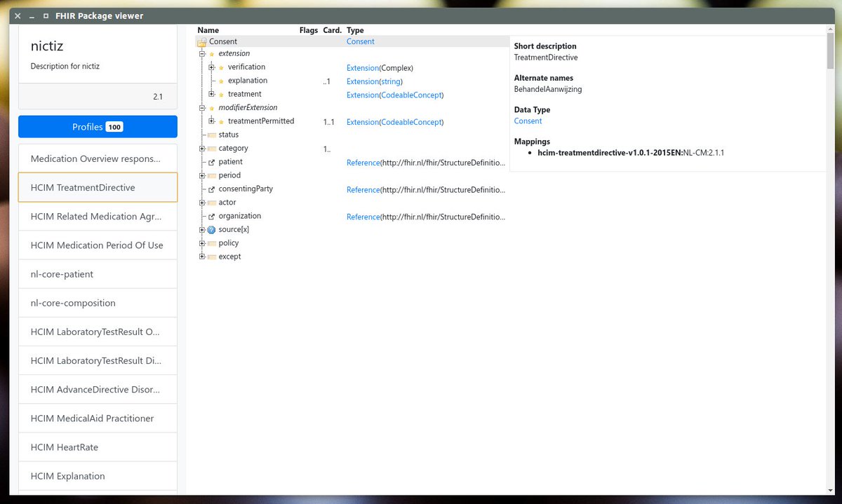Click the Profiles button

tap(98, 127)
